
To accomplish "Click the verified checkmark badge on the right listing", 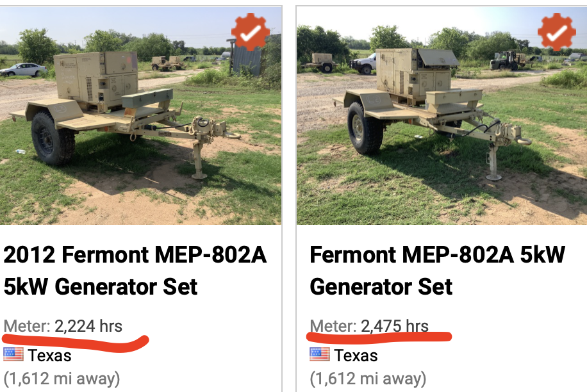I will pyautogui.click(x=556, y=31).
